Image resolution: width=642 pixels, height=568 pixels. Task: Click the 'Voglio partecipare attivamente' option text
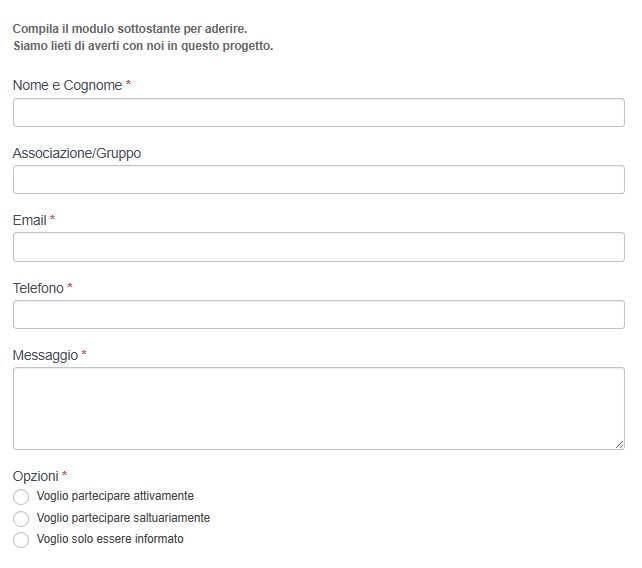(x=115, y=496)
